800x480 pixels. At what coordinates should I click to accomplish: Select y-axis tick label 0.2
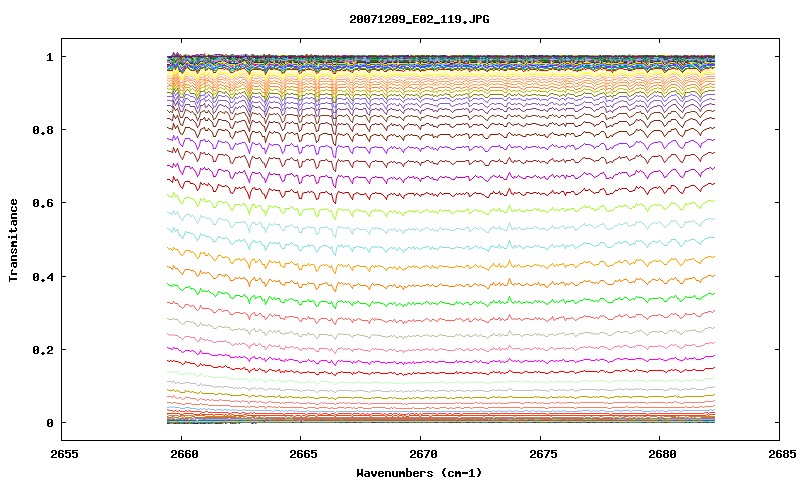click(43, 350)
